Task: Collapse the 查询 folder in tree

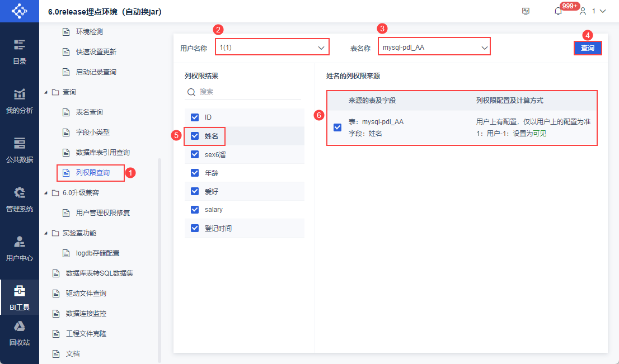Action: click(x=46, y=92)
